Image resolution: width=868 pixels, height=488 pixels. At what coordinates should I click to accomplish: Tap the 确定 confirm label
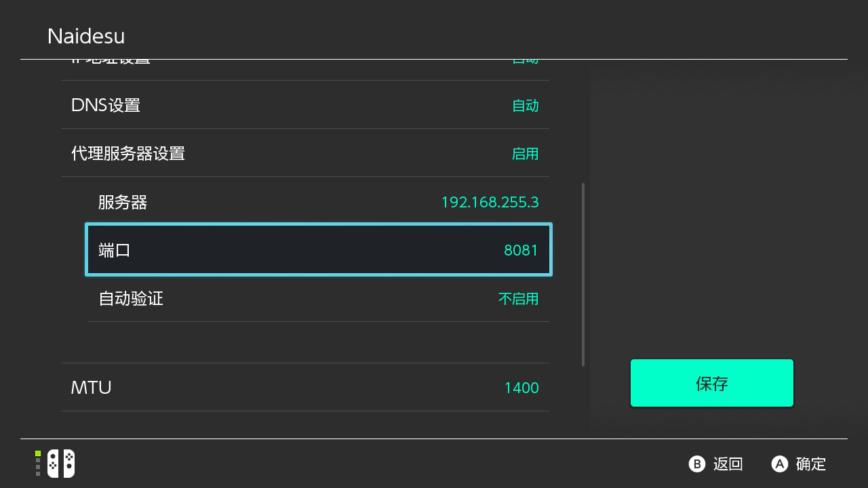(x=810, y=464)
